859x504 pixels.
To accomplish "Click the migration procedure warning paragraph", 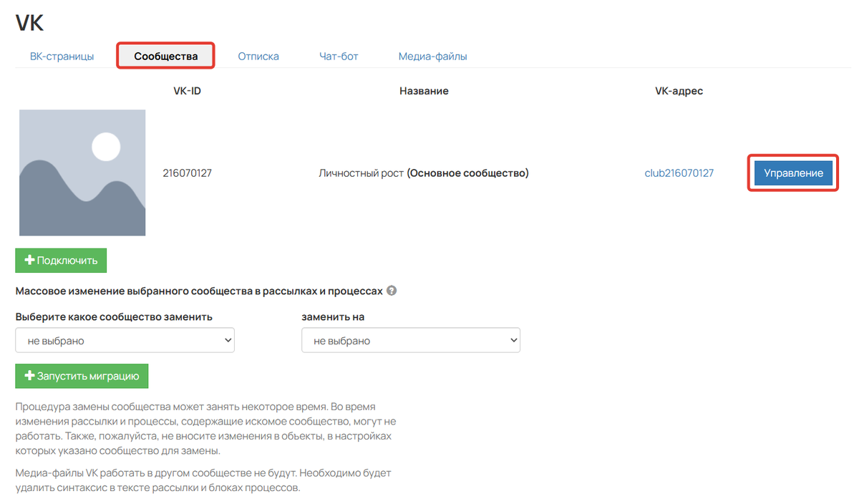I will tap(205, 429).
